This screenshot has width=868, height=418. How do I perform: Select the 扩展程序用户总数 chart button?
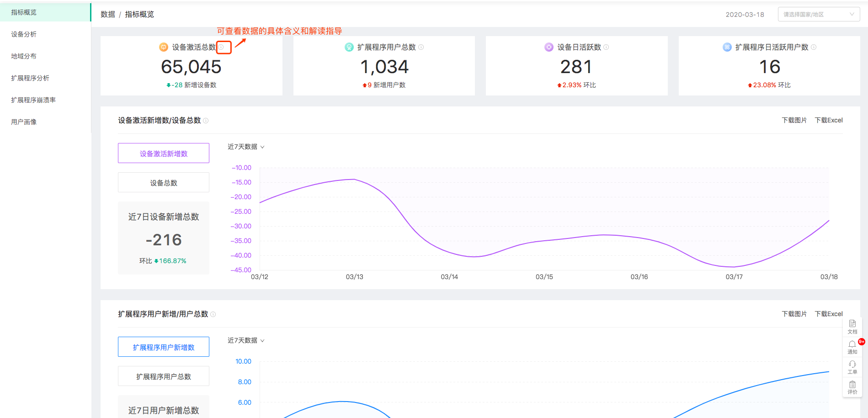click(x=164, y=376)
